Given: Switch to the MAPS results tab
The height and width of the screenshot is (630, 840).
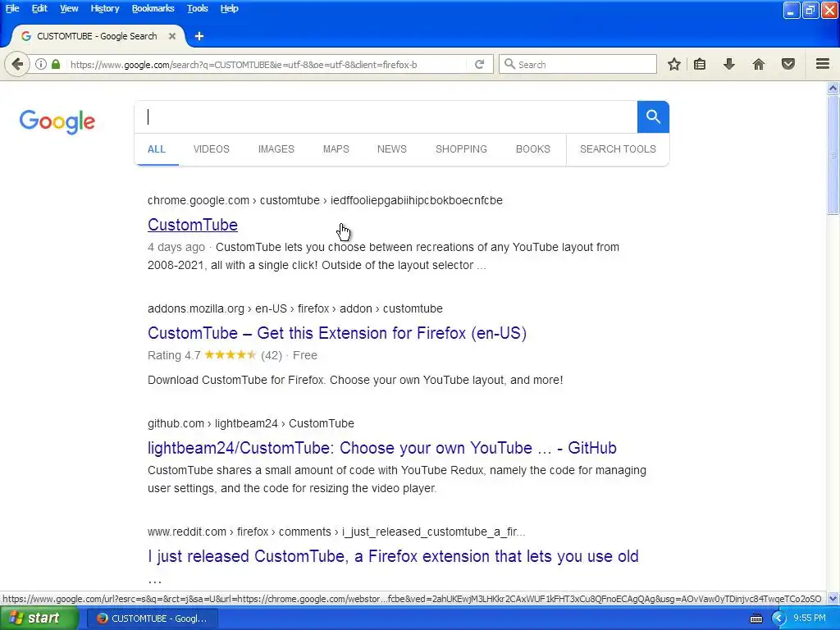Looking at the screenshot, I should pos(336,149).
